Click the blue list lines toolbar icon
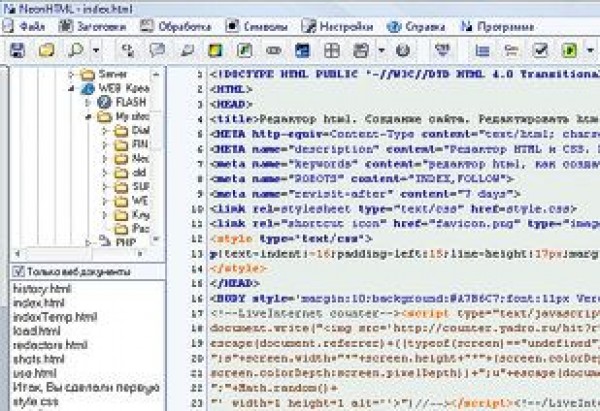The image size is (600, 411). pyautogui.click(x=482, y=50)
